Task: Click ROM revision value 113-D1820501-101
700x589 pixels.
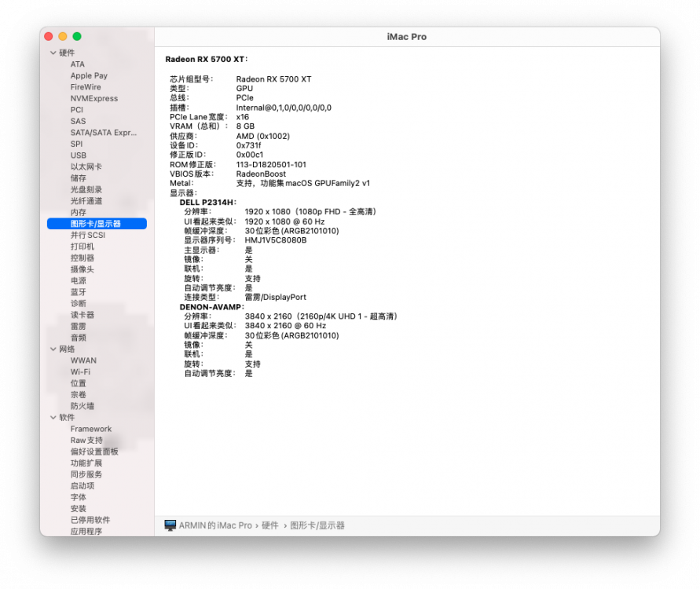Action: click(x=271, y=164)
